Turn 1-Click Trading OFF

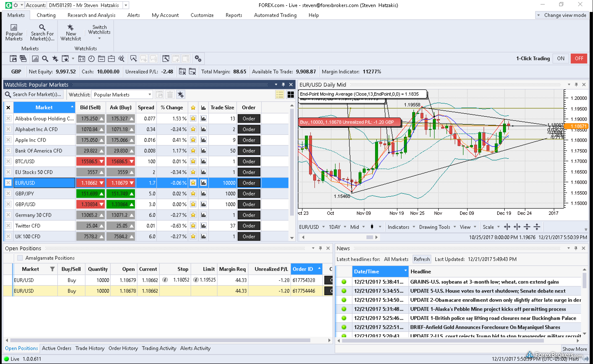[579, 59]
